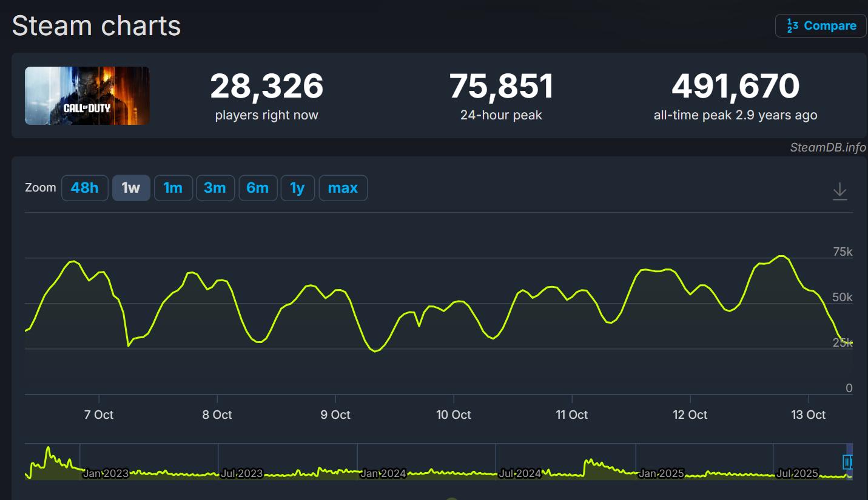
Task: Choose the 3m zoom option
Action: 215,188
